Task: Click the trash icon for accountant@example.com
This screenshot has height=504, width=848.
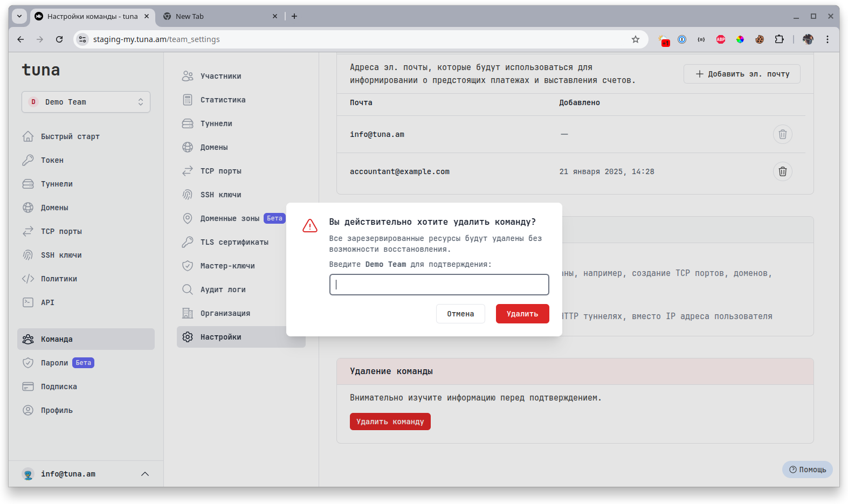Action: [x=782, y=171]
